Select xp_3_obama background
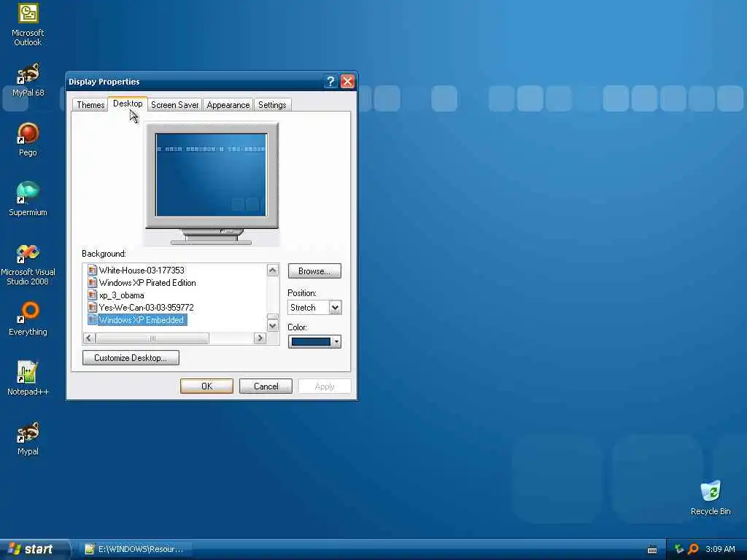Image resolution: width=747 pixels, height=560 pixels. click(122, 295)
